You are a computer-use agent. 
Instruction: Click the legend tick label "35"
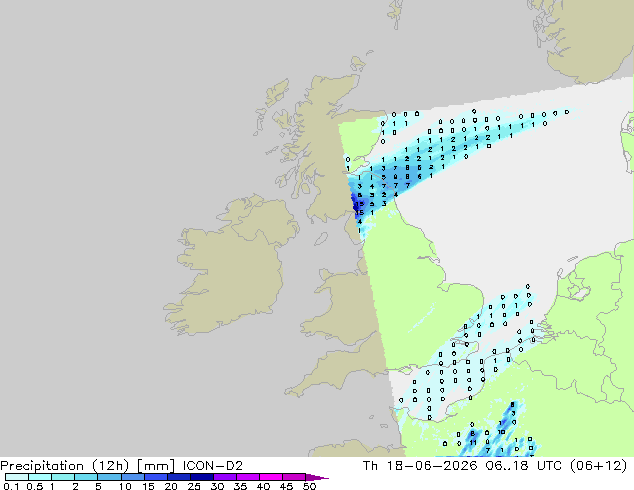point(240,486)
